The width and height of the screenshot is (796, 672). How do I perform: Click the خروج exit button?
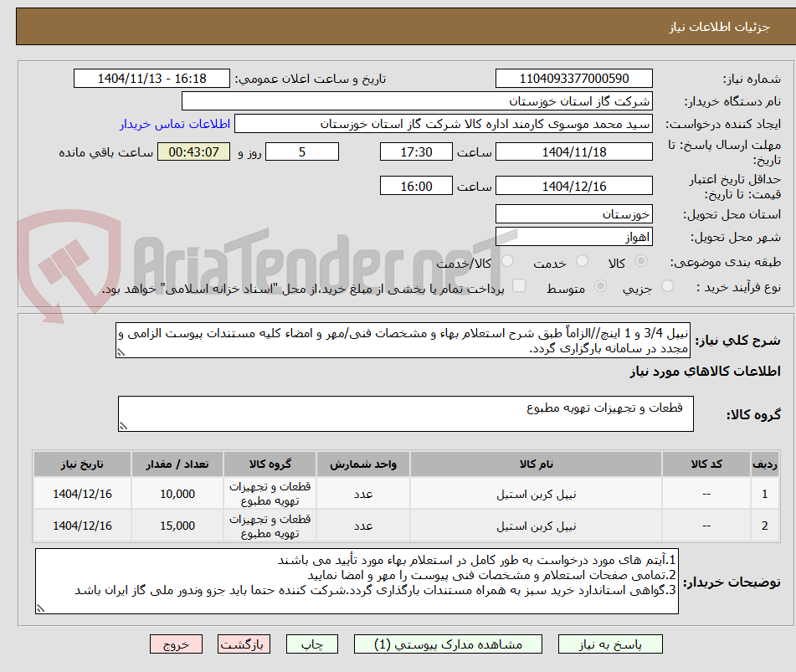176,644
